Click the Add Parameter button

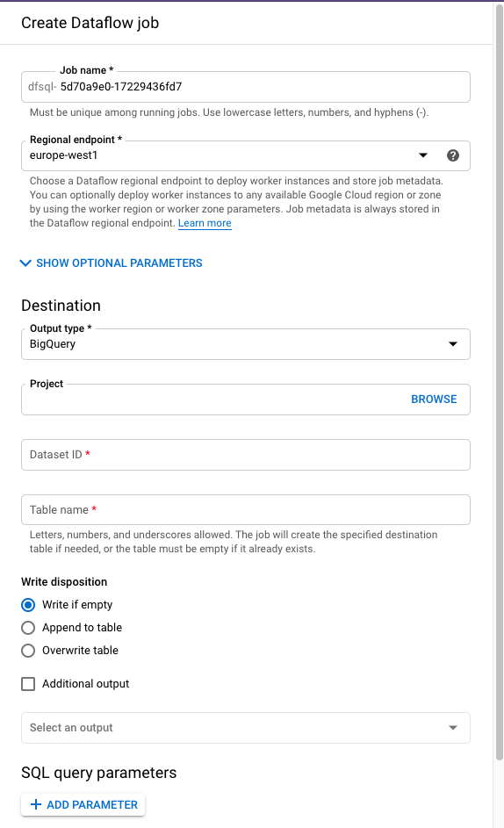[x=83, y=805]
